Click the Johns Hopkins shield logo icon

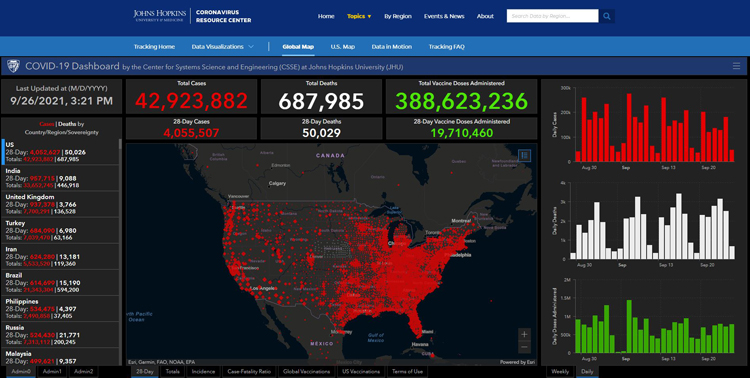13,66
